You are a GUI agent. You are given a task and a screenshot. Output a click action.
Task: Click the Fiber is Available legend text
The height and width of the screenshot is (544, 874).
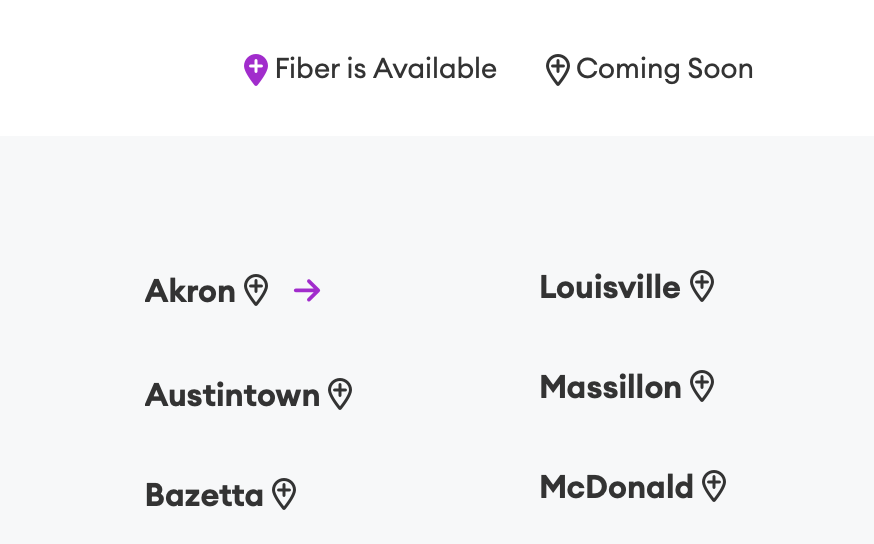[x=386, y=69]
